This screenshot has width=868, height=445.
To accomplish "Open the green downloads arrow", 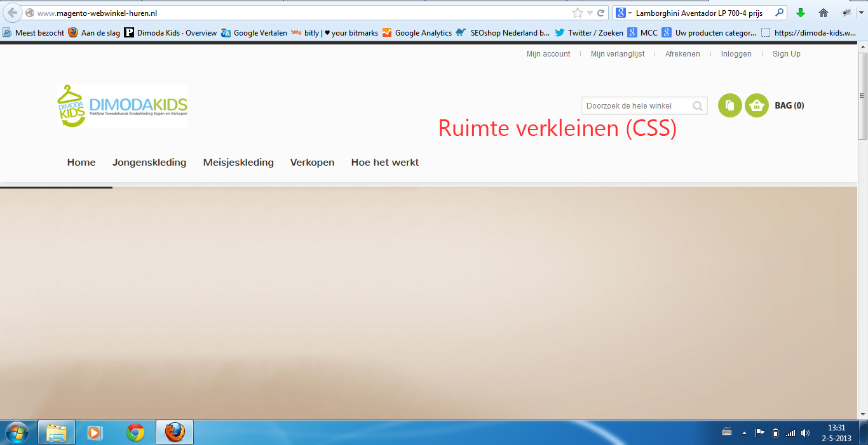I will 801,13.
